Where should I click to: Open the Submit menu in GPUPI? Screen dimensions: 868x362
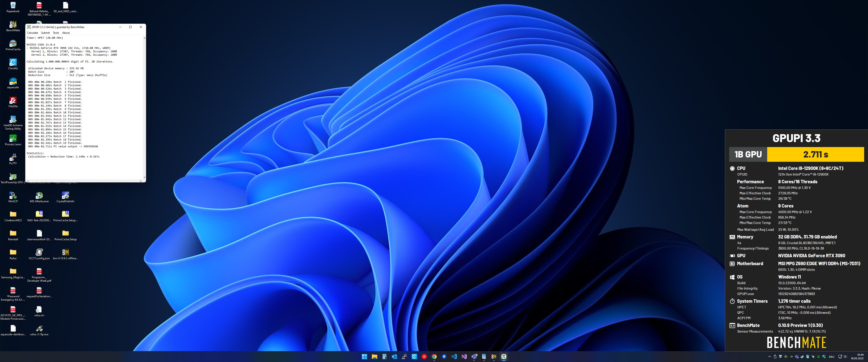(45, 33)
